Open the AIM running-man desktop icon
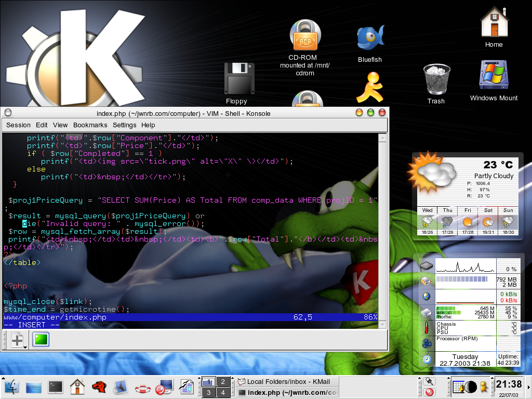Screen dimensions: 532x399 [370, 87]
